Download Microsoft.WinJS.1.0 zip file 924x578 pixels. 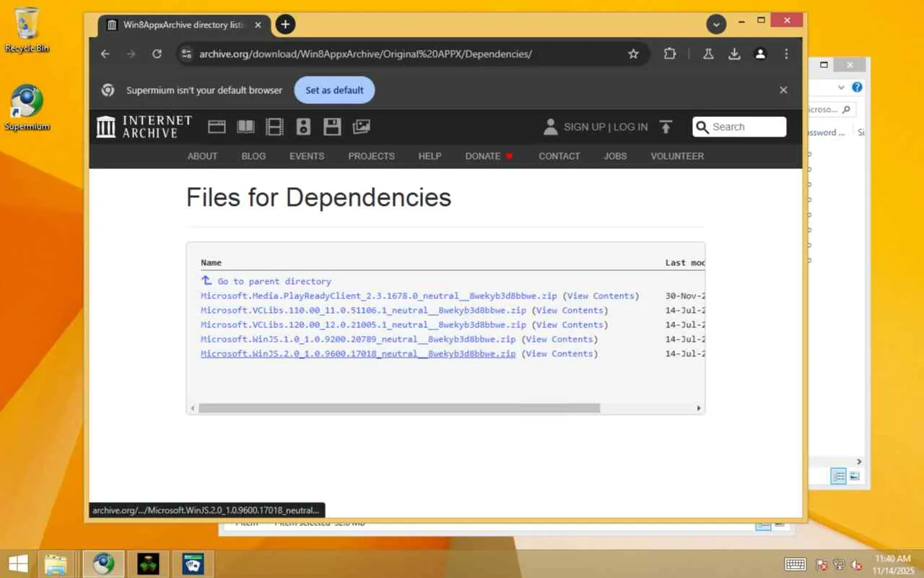358,339
